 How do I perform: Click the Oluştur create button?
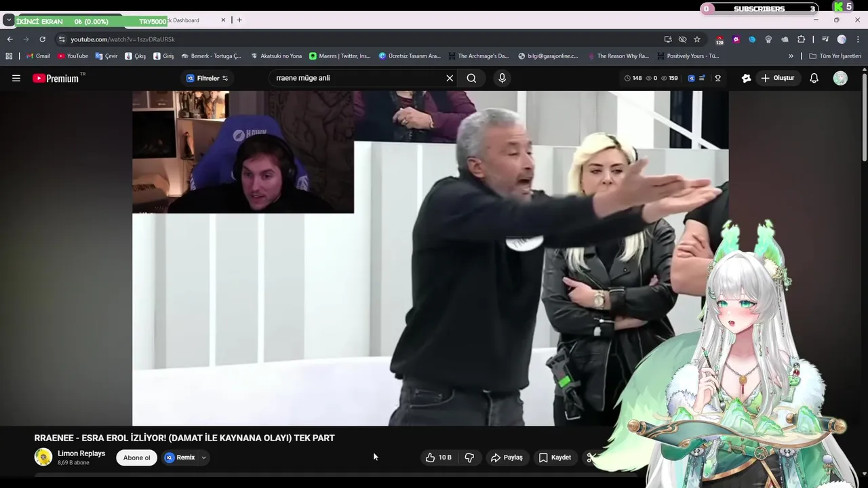pos(777,78)
